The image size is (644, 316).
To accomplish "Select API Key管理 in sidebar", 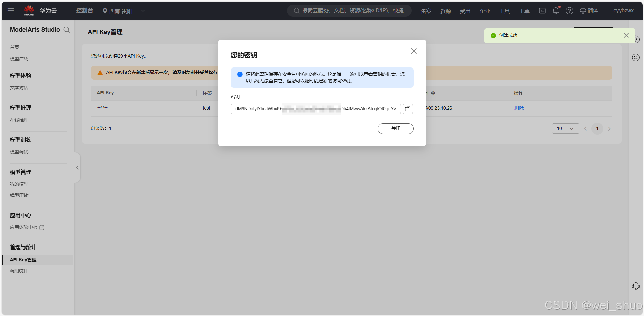I will (x=38, y=260).
